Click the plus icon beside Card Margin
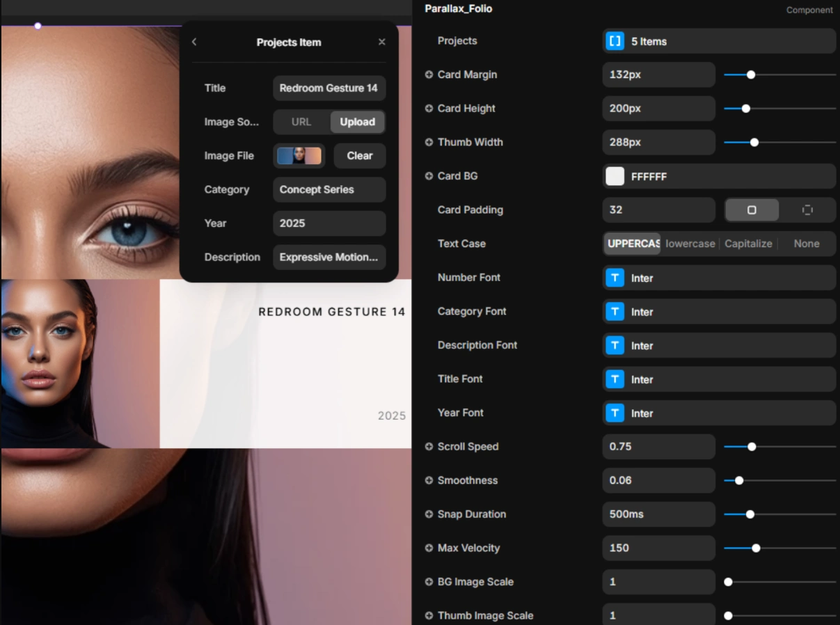The width and height of the screenshot is (840, 625). click(429, 74)
